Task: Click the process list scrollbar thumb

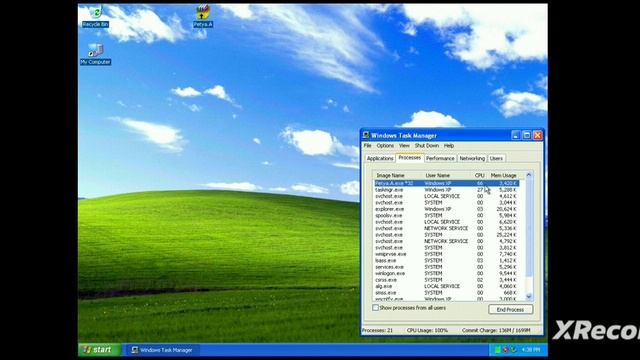Action: [529, 228]
